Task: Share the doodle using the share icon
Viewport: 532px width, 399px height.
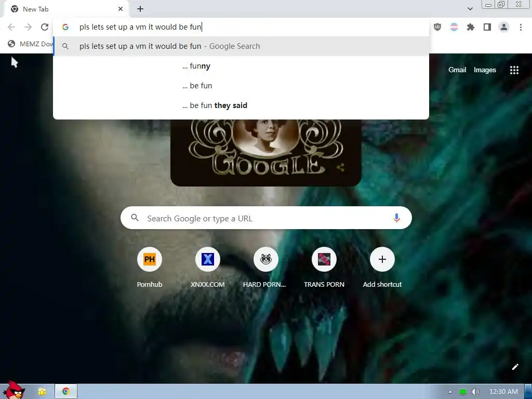Action: pos(341,167)
